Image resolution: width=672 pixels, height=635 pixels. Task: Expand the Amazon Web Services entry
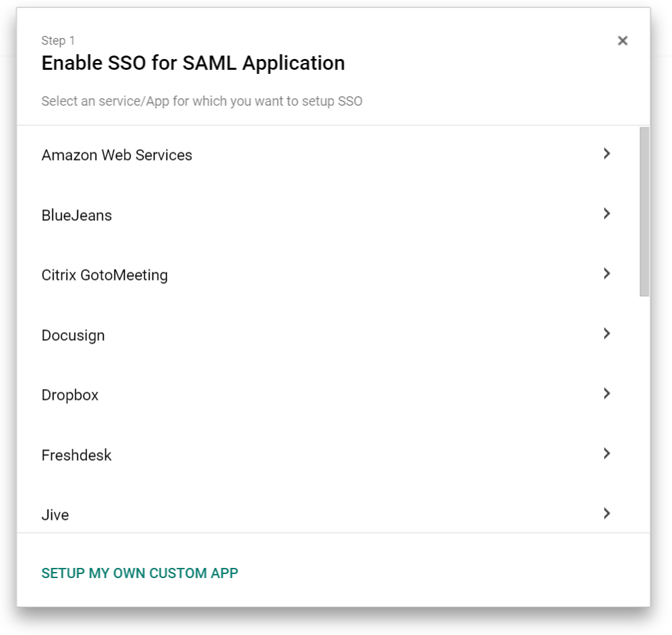tap(606, 155)
